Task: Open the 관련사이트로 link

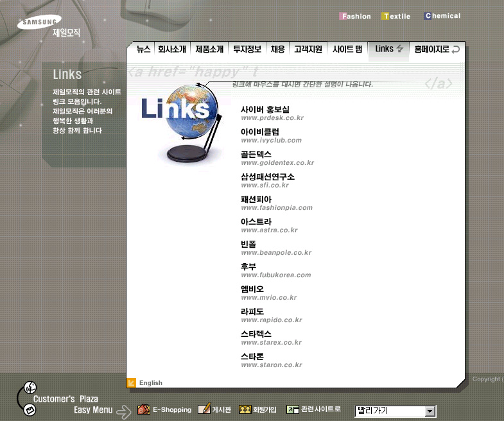Action: (x=321, y=409)
